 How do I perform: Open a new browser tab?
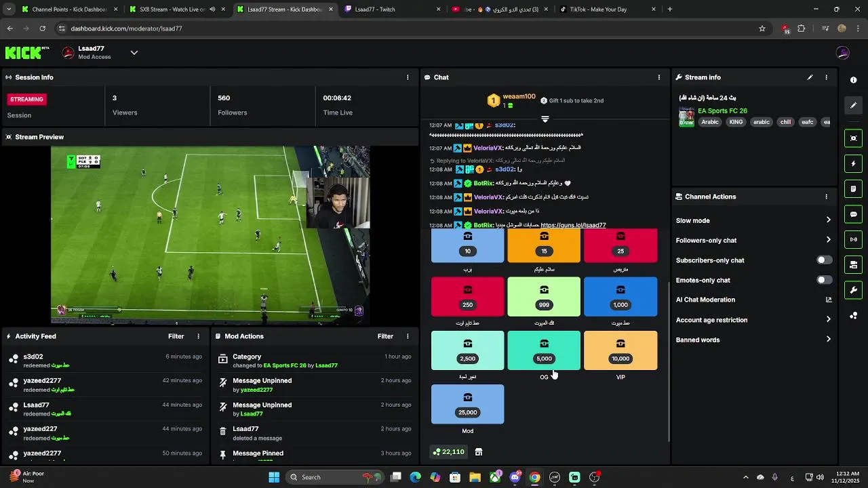670,9
